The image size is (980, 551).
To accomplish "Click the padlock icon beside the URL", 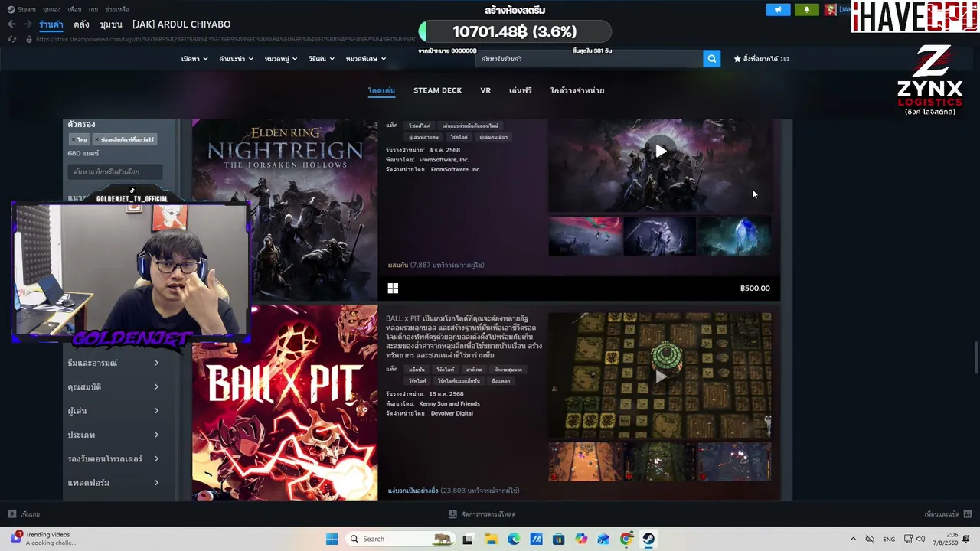I will (29, 39).
